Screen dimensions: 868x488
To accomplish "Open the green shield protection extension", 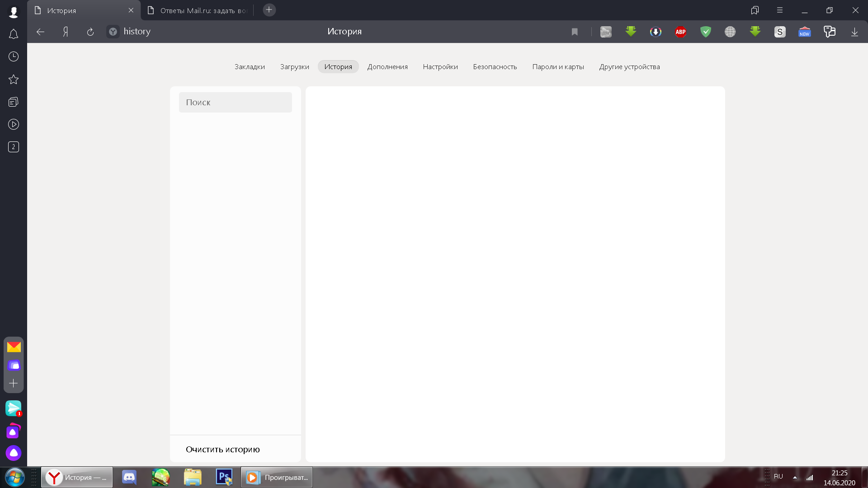I will tap(705, 32).
